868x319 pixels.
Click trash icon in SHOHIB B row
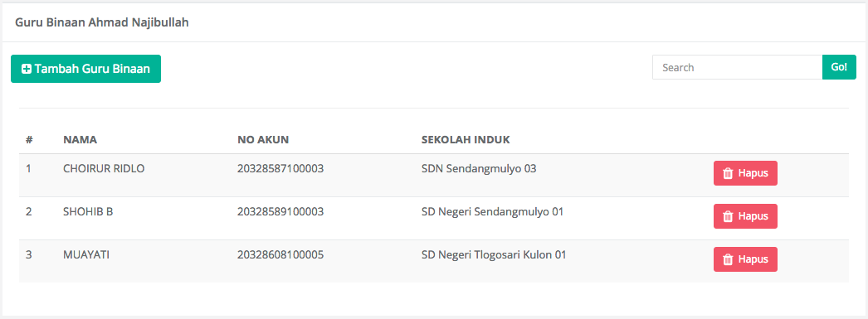pyautogui.click(x=729, y=216)
